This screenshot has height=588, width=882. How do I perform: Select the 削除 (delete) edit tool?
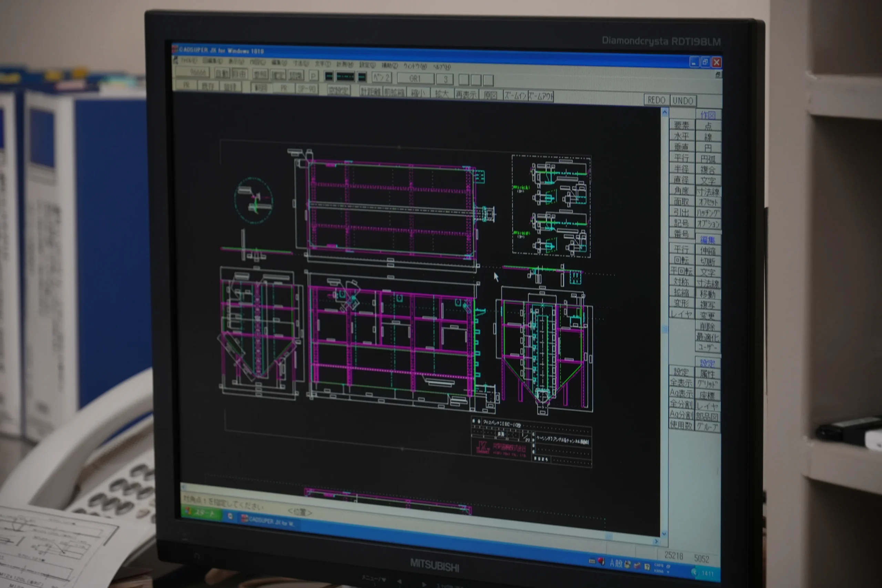pos(708,327)
